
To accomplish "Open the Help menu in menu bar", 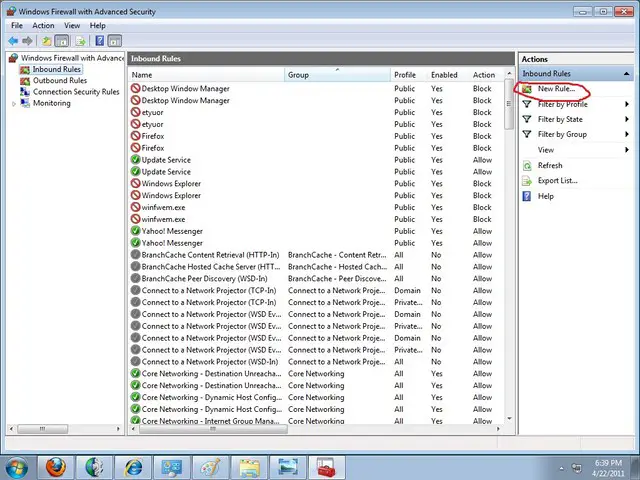I will 98,25.
